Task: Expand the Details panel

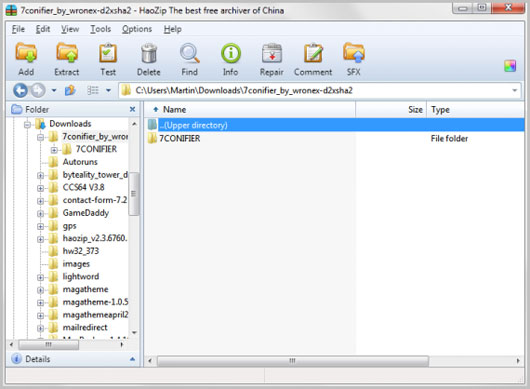Action: pyautogui.click(x=132, y=359)
